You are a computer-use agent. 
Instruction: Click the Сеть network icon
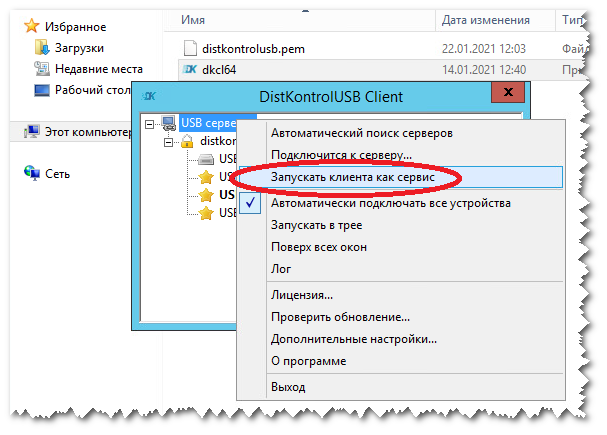32,173
